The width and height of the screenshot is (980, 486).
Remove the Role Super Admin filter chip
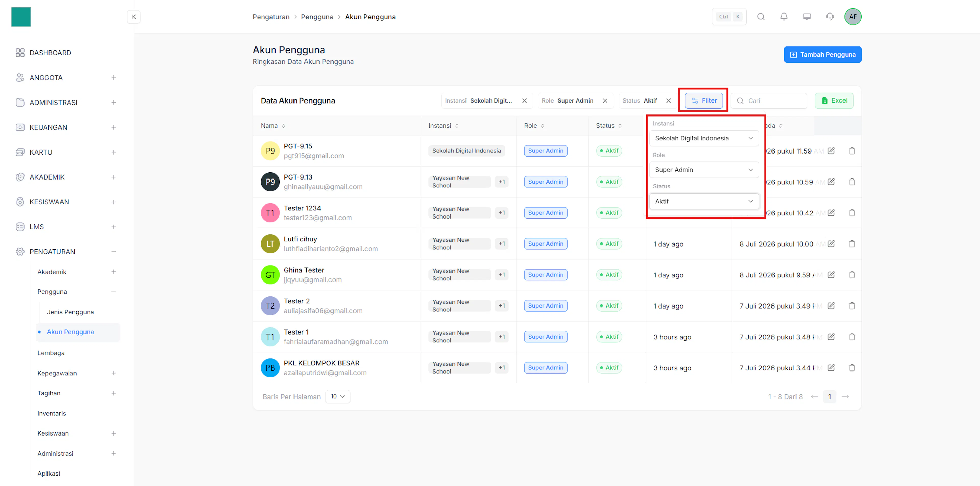point(605,101)
